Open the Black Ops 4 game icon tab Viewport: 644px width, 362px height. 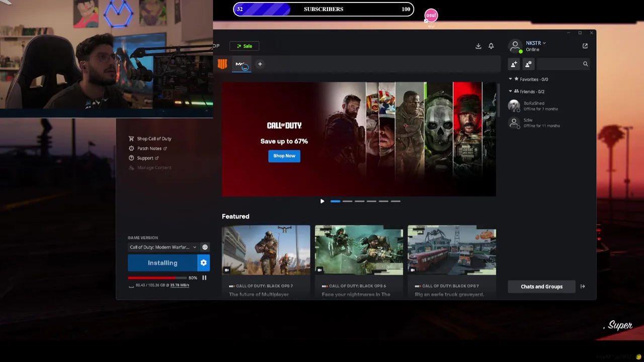(222, 64)
